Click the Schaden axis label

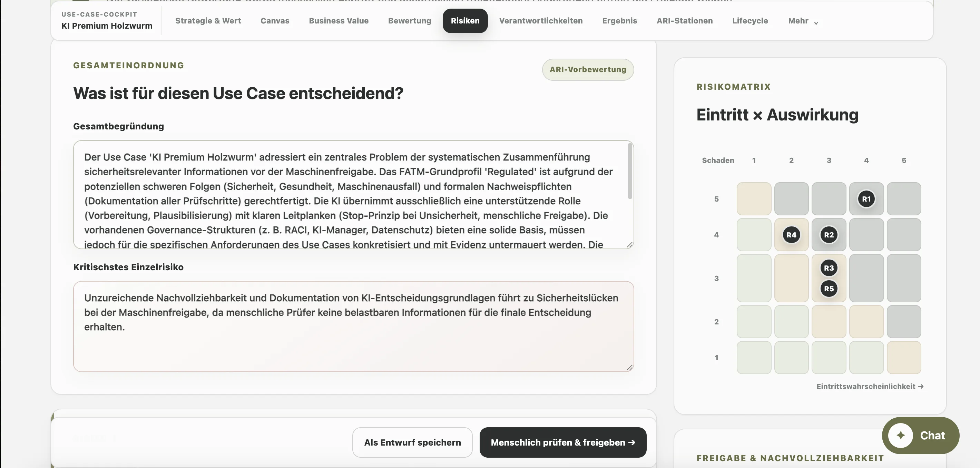[x=718, y=160]
